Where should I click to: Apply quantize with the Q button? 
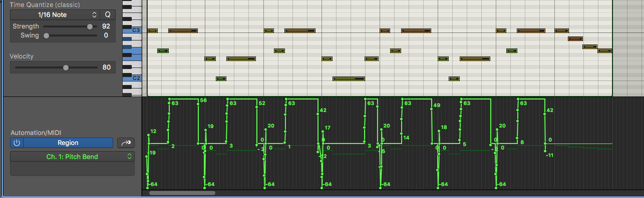(108, 15)
